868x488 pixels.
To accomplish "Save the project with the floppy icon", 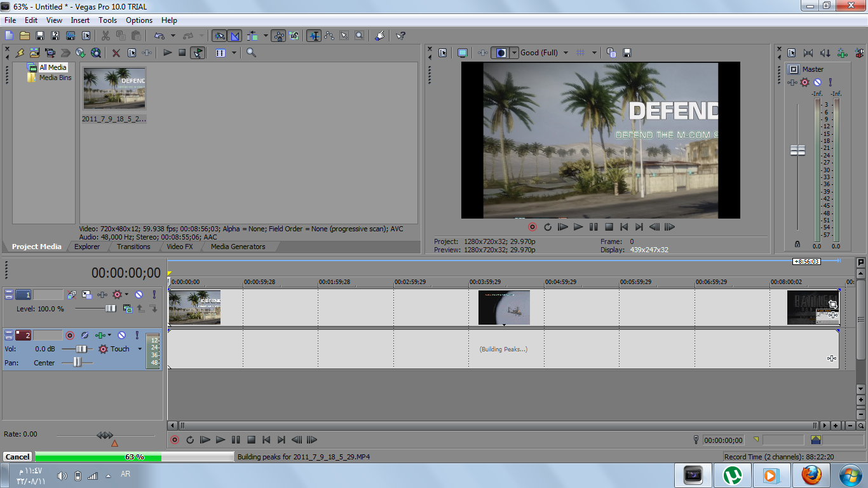I will [x=40, y=36].
